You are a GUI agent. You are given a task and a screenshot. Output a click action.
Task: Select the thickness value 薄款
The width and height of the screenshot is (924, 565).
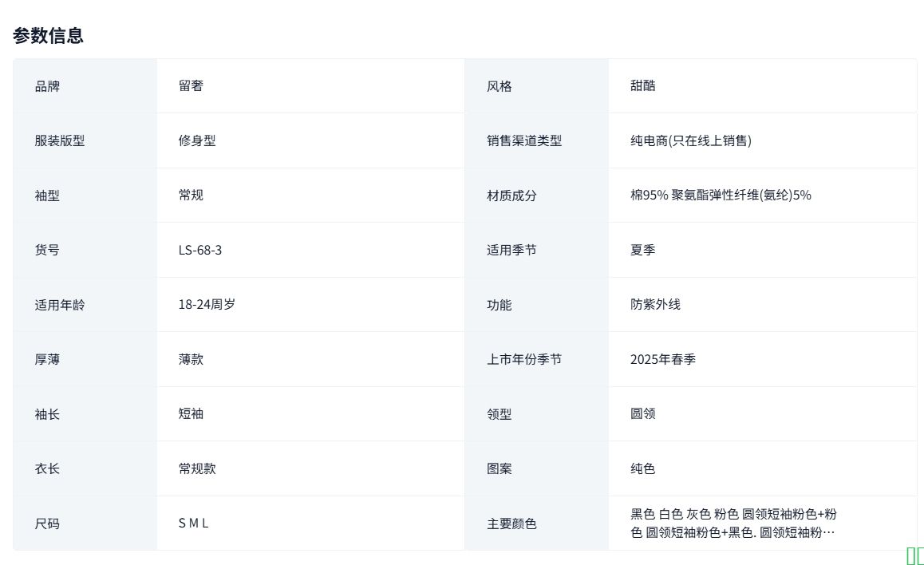(191, 359)
